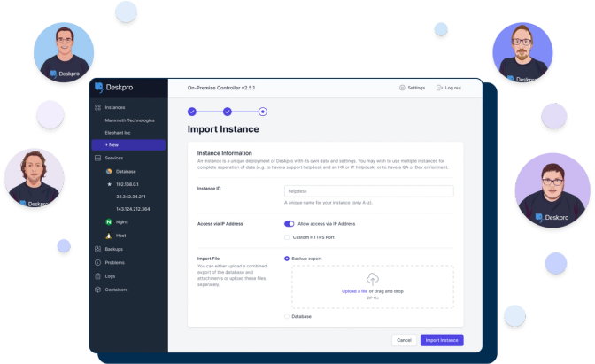Click the star icon beside 192.168.0.1
The width and height of the screenshot is (595, 364).
click(108, 184)
